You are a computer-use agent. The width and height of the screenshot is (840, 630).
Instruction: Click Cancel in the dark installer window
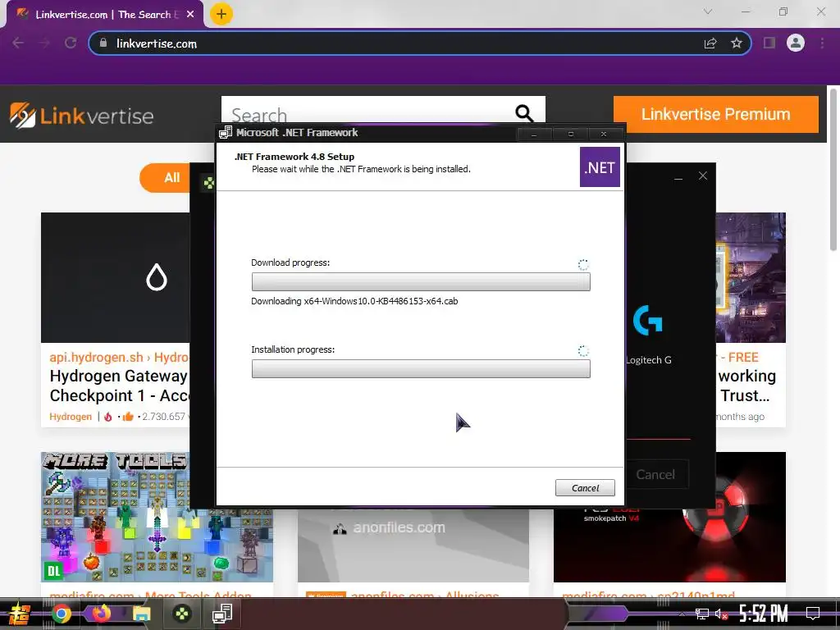[x=655, y=474]
